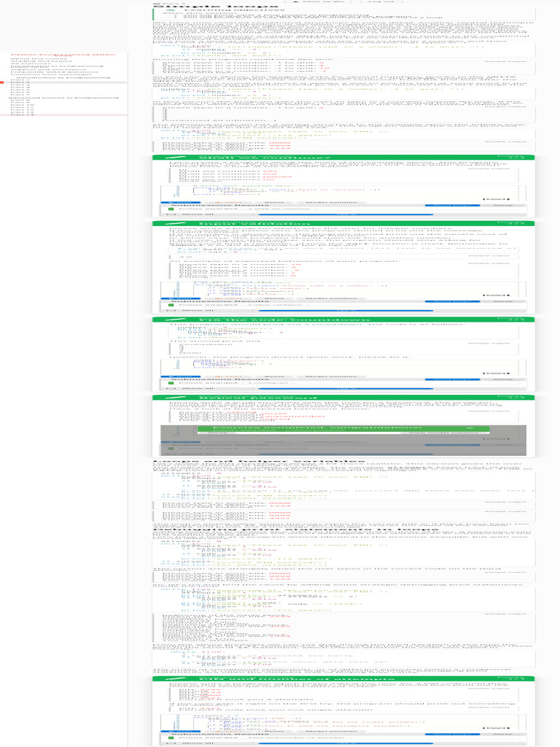Screen dimensions: 560x747
Task: Click the green 'Input validation' exercise header
Action: (x=343, y=223)
